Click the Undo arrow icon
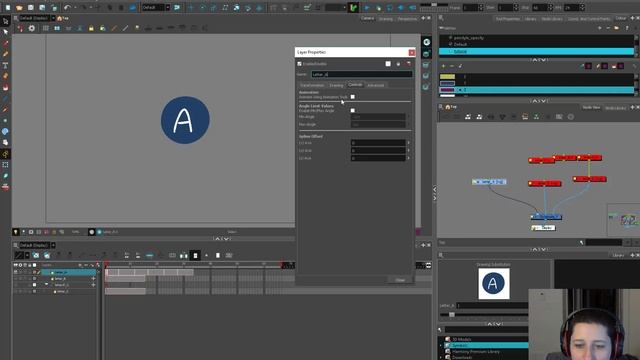 [67, 7]
